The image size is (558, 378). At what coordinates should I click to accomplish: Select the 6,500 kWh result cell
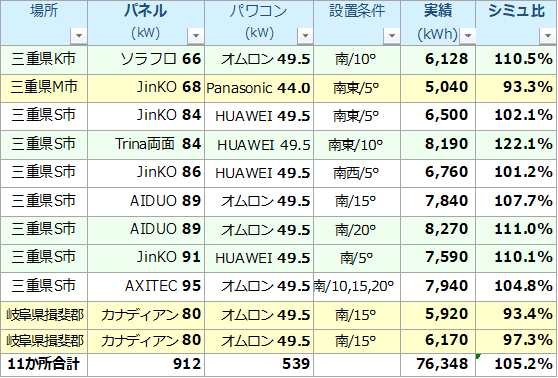click(x=438, y=116)
